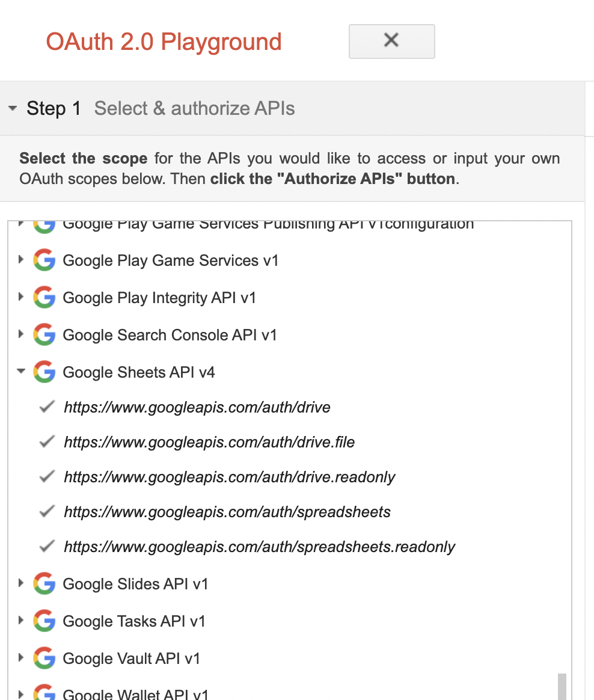Image resolution: width=594 pixels, height=700 pixels.
Task: Click the Google Sheets API v4 icon
Action: point(44,372)
